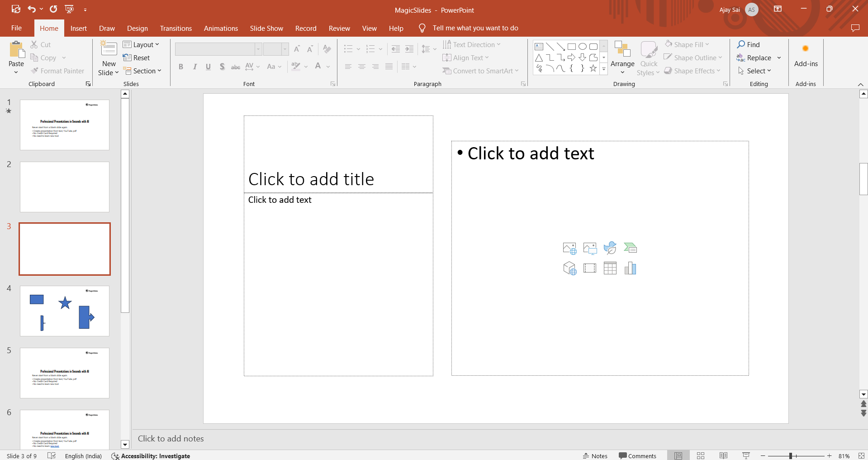Screen dimensions: 868x460
Task: Click the Reset slide icon
Action: point(127,57)
